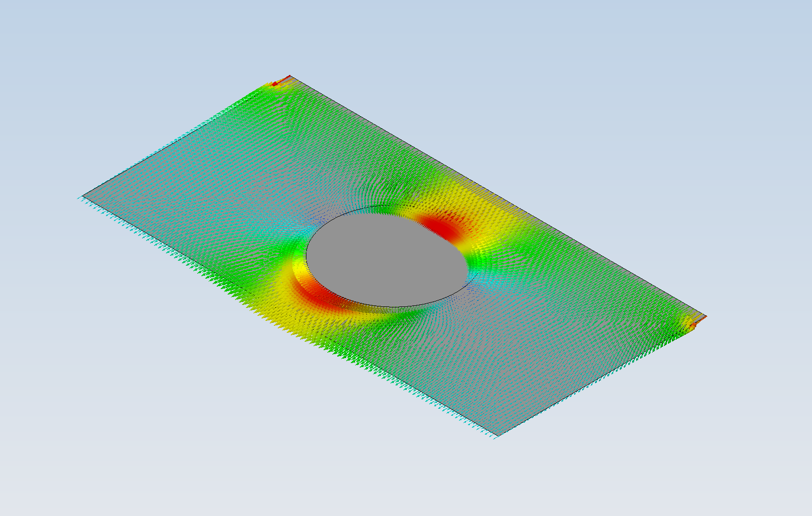
Task: Select the red stress peak at the plate's top corner
Action: [282, 81]
